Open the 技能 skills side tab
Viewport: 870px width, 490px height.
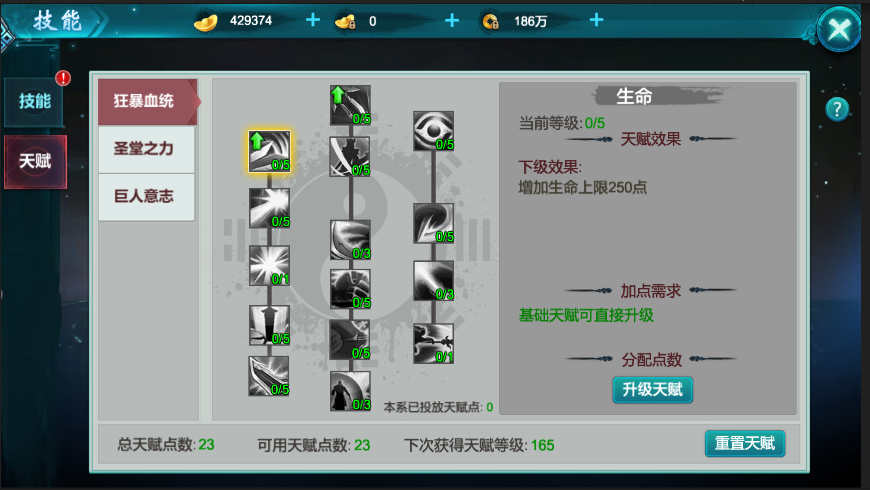(34, 102)
